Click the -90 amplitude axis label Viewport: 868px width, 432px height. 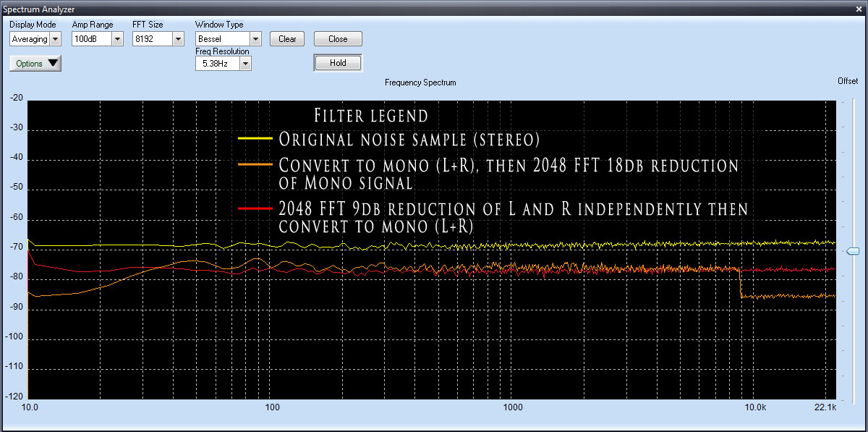16,308
